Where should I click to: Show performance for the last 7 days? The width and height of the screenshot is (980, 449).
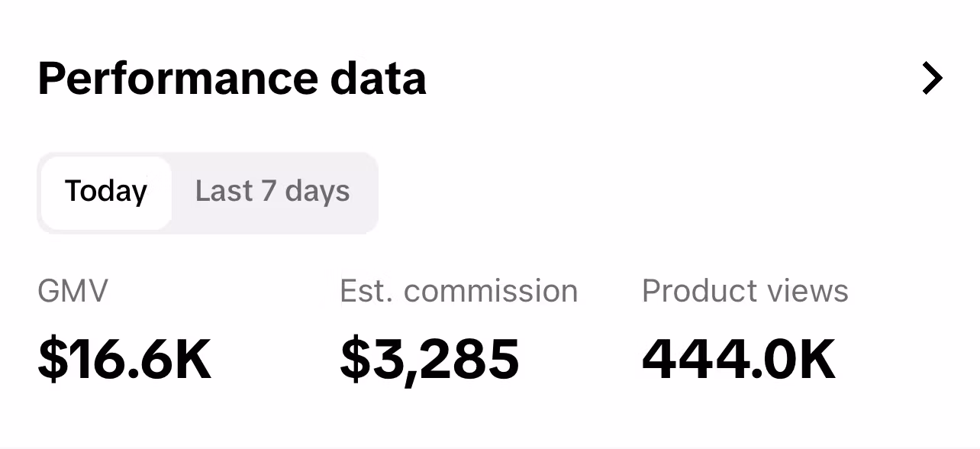coord(272,191)
